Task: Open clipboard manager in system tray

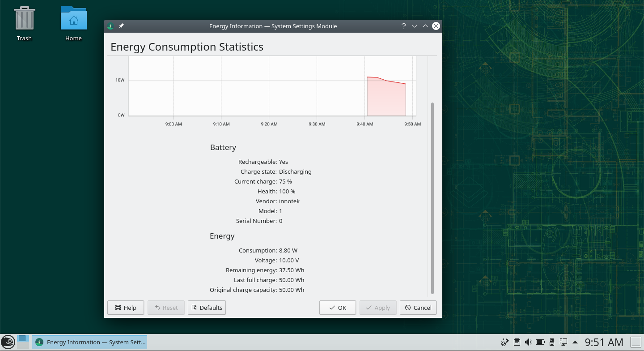Action: [x=517, y=342]
